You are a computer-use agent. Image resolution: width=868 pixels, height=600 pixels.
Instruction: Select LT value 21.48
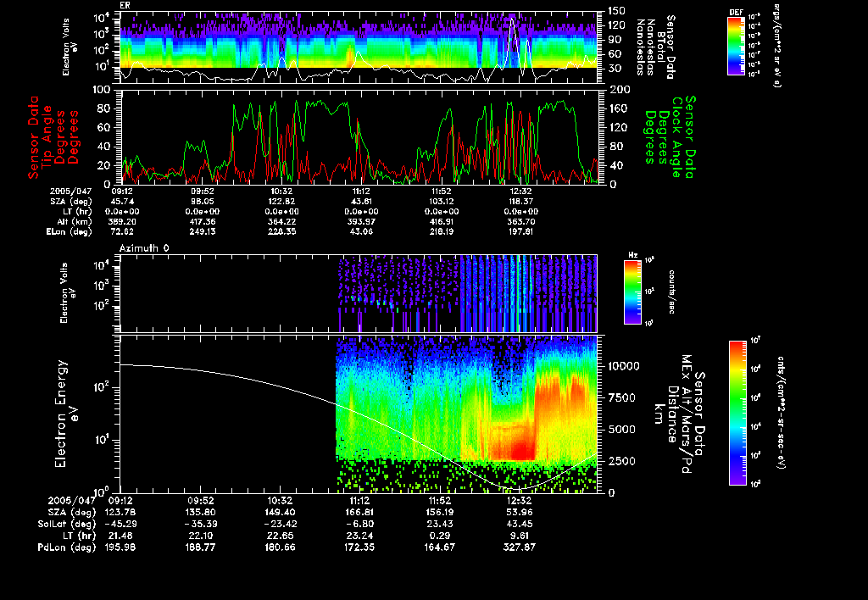coord(120,536)
